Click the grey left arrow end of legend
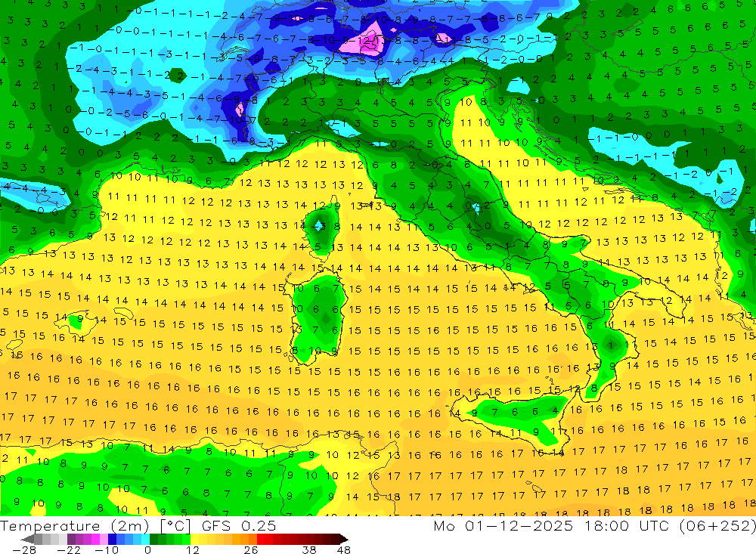Image resolution: width=756 pixels, height=554 pixels. coord(27,539)
